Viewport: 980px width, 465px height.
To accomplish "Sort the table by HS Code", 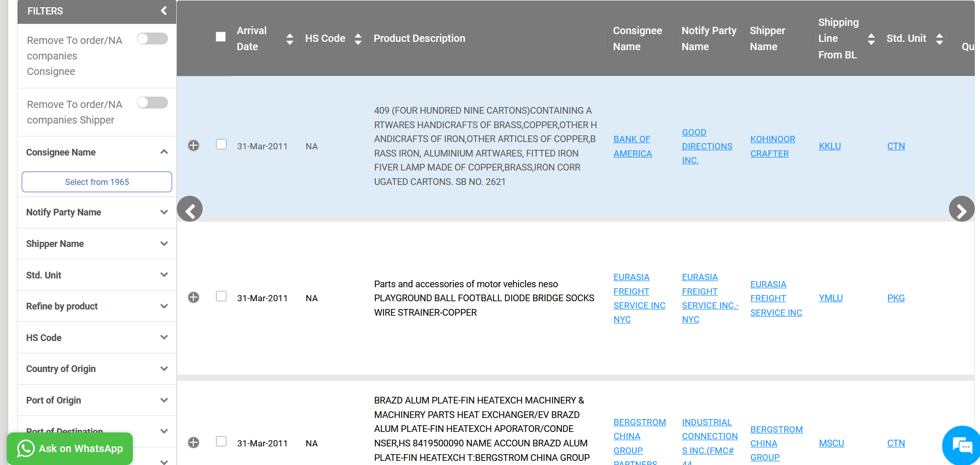I will click(x=358, y=38).
